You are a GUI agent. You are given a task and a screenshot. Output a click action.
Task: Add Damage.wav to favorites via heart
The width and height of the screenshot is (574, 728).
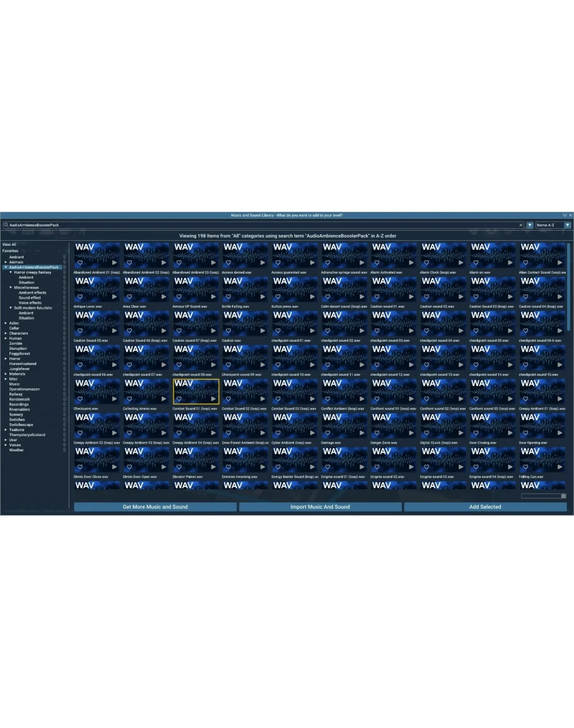pos(327,432)
